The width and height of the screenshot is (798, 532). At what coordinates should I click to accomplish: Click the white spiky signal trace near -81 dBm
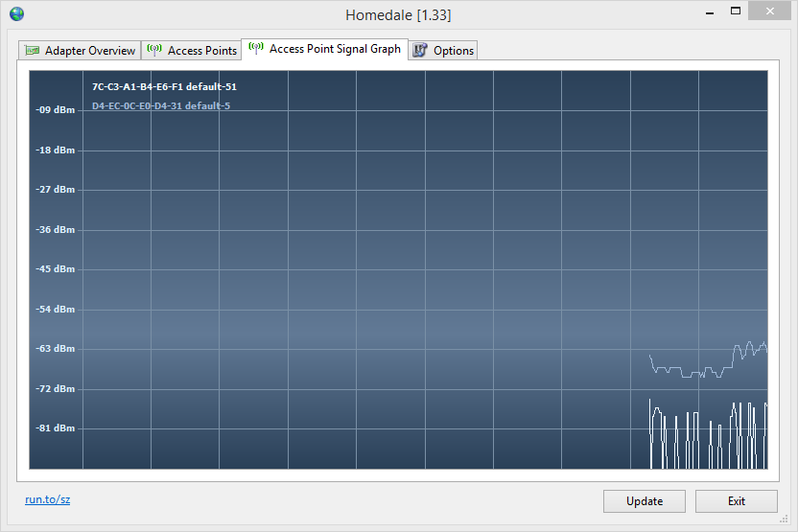click(708, 434)
